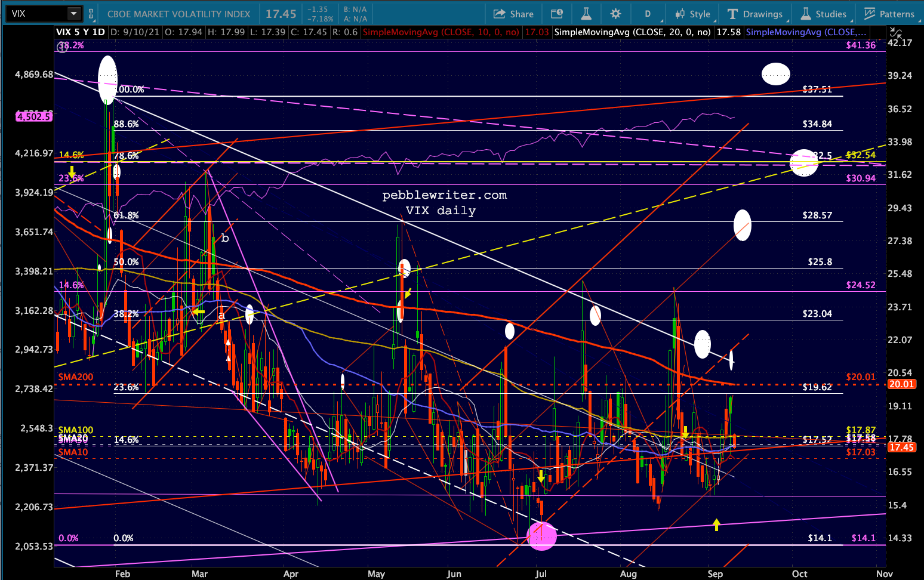Click the yellow up arrow near September
Image resolution: width=924 pixels, height=580 pixels.
[716, 525]
